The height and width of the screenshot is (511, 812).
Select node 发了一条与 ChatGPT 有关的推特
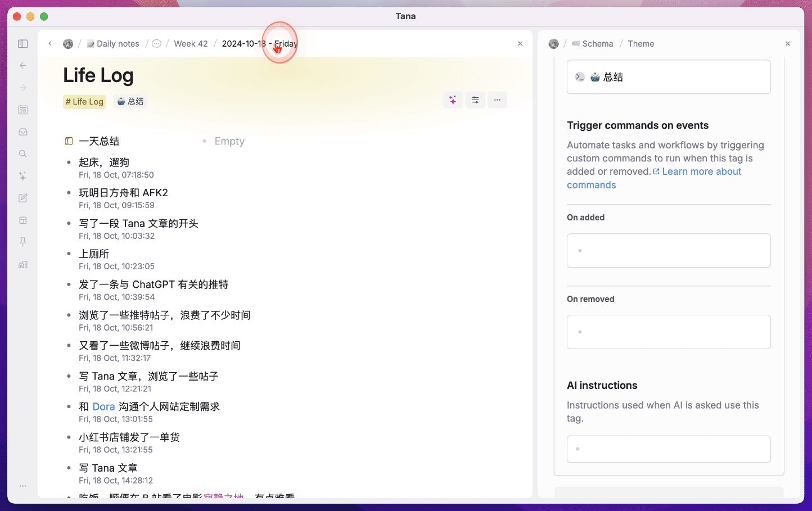(154, 284)
